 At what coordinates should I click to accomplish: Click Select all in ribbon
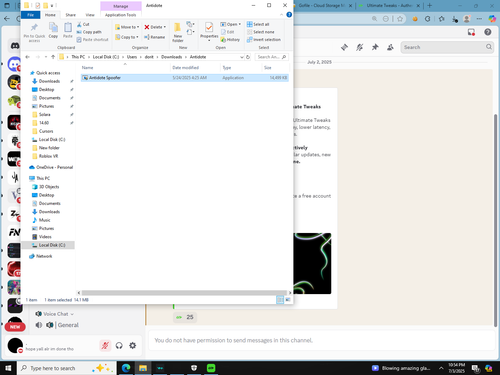click(258, 24)
